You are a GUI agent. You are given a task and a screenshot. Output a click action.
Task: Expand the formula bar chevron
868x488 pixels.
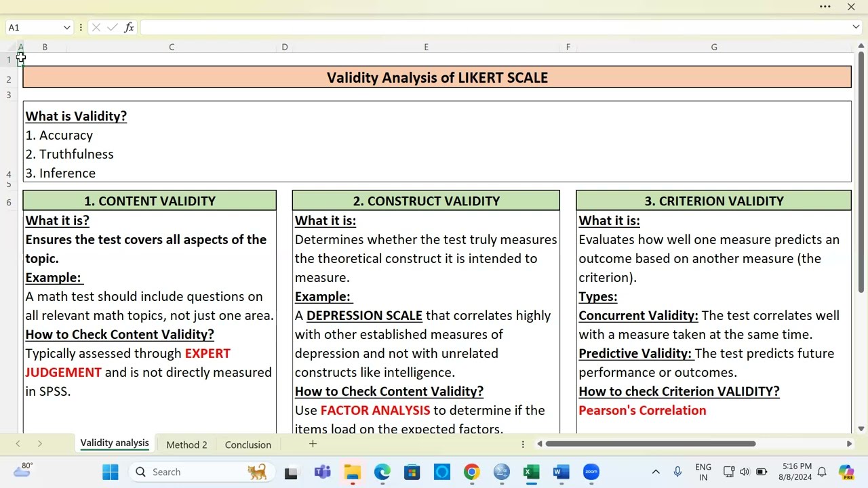[856, 27]
